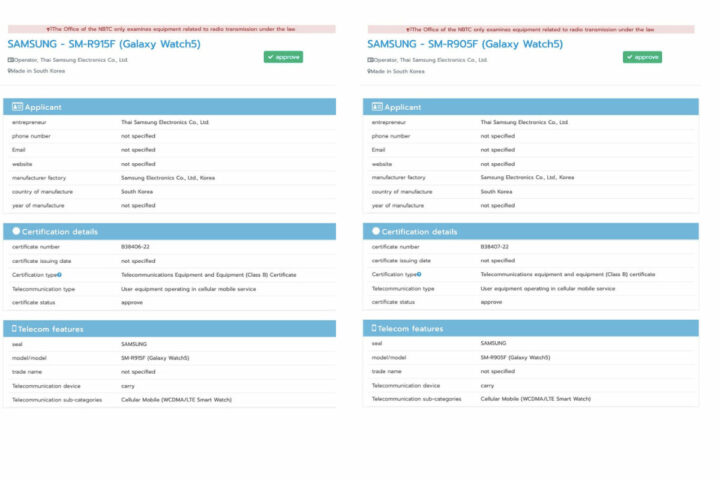
Task: Click Telecom features phone icon for SM-R915F
Action: 14,328
